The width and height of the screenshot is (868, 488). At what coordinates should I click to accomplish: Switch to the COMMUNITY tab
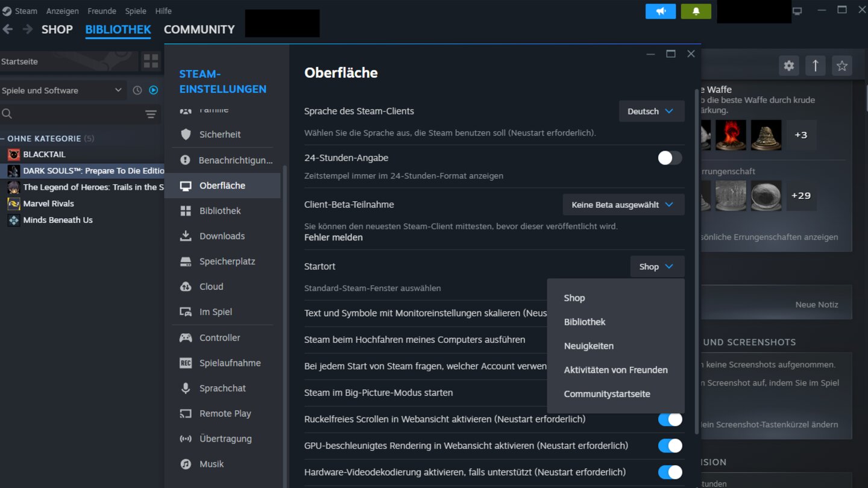click(199, 29)
